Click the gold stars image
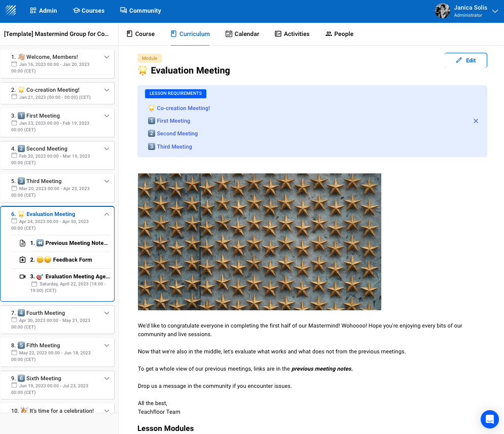Image resolution: width=504 pixels, height=434 pixels. [259, 242]
